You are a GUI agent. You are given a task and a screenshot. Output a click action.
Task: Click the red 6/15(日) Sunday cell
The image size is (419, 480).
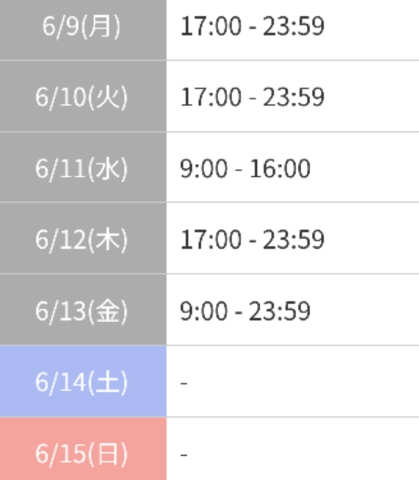pos(83,449)
